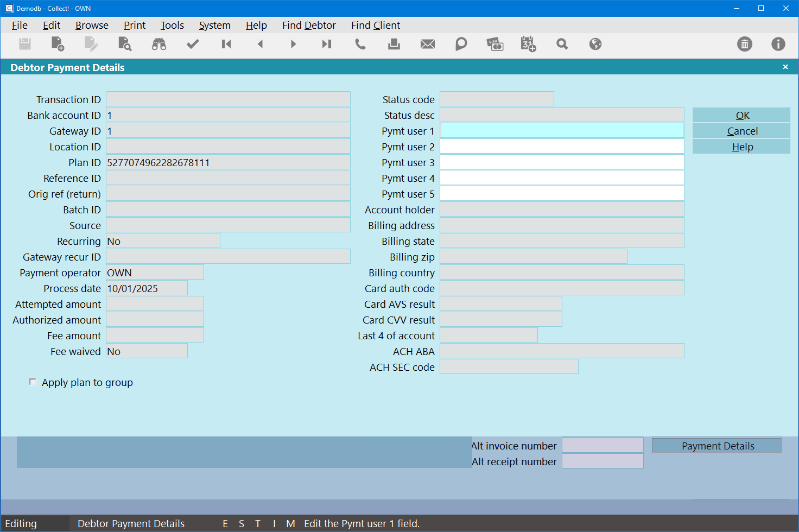
Task: Enable Apply plan to group checkbox
Action: [33, 382]
